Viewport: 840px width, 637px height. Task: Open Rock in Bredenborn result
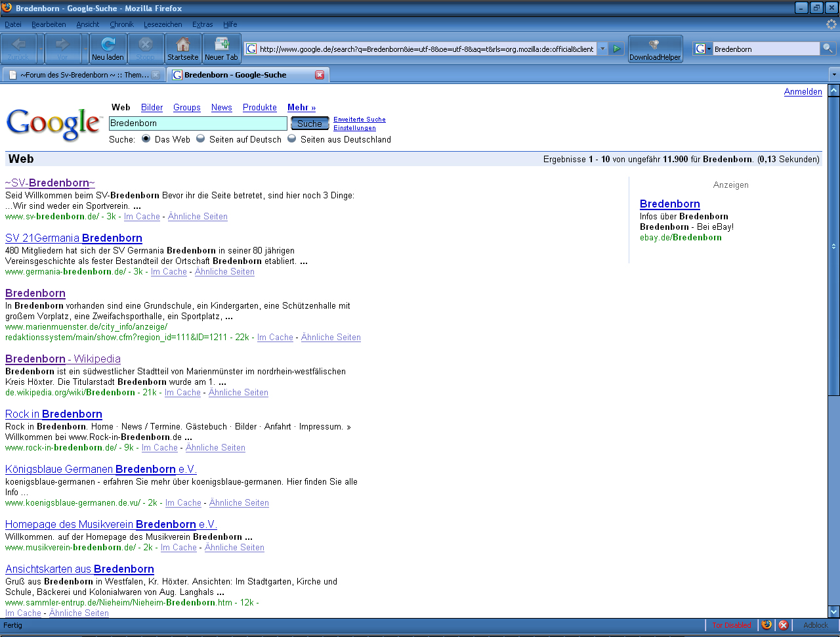pos(54,414)
